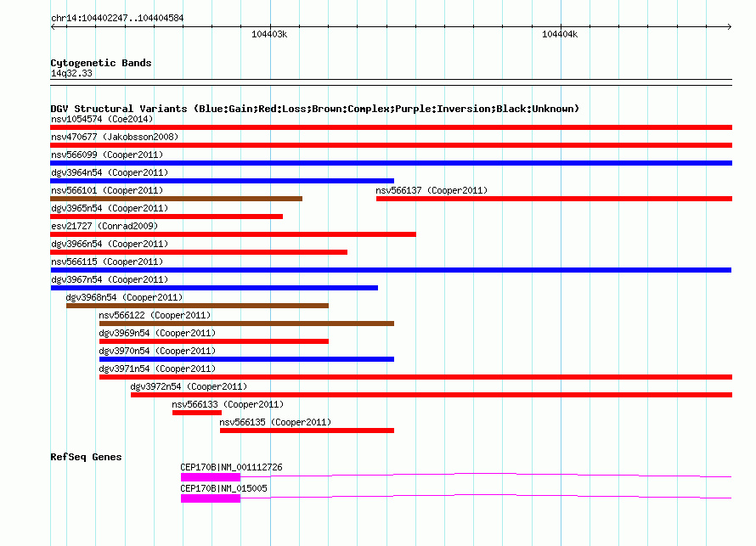Click the red bar of dgv3969n54
Viewport: 756px width, 546px height.
click(213, 341)
